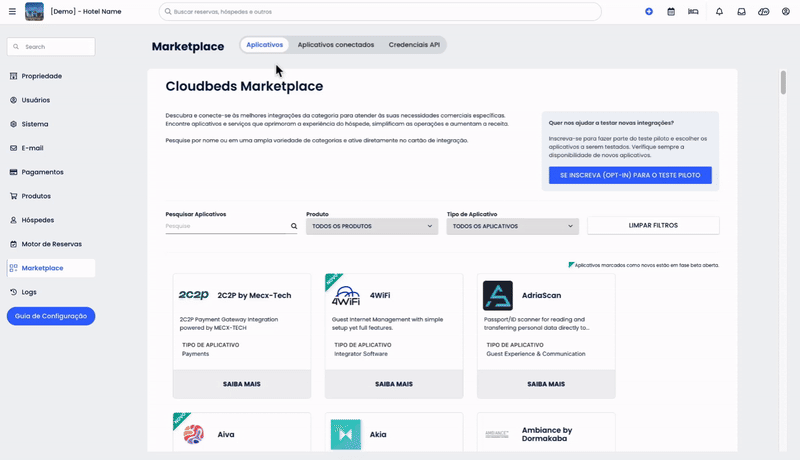Click the Ambiance by Dormakaba title

click(x=547, y=435)
